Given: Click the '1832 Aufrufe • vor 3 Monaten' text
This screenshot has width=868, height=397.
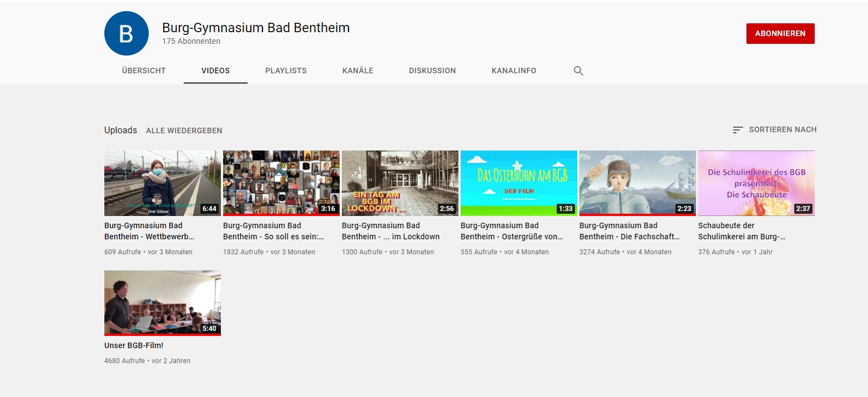Looking at the screenshot, I should pyautogui.click(x=269, y=252).
